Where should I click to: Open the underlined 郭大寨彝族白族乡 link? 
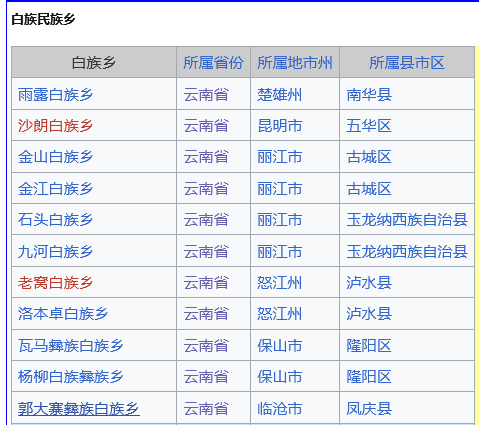pyautogui.click(x=79, y=409)
